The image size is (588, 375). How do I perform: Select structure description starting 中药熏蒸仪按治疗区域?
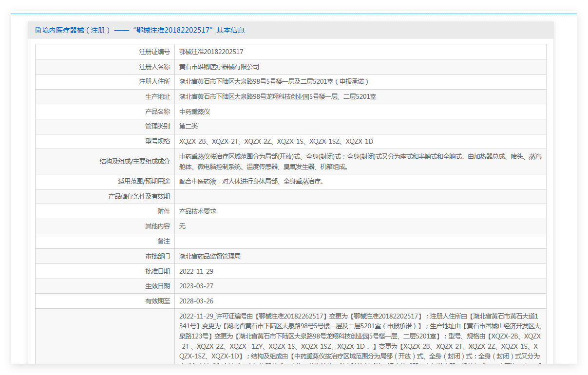(x=360, y=161)
